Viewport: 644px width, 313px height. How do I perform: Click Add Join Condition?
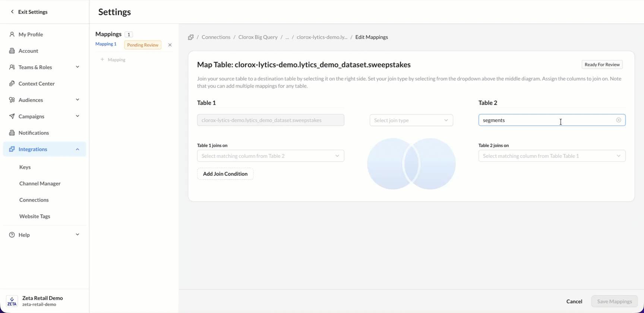(225, 174)
